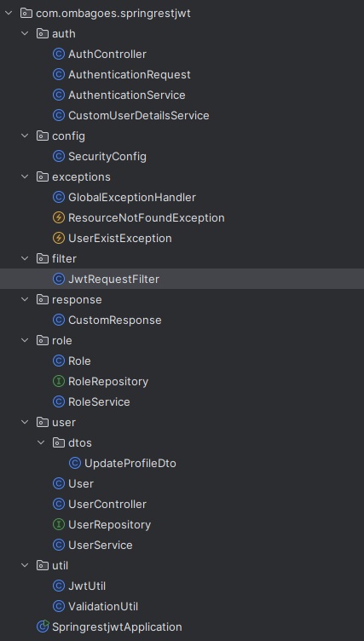Click the UserRepository interface icon

[x=59, y=524]
